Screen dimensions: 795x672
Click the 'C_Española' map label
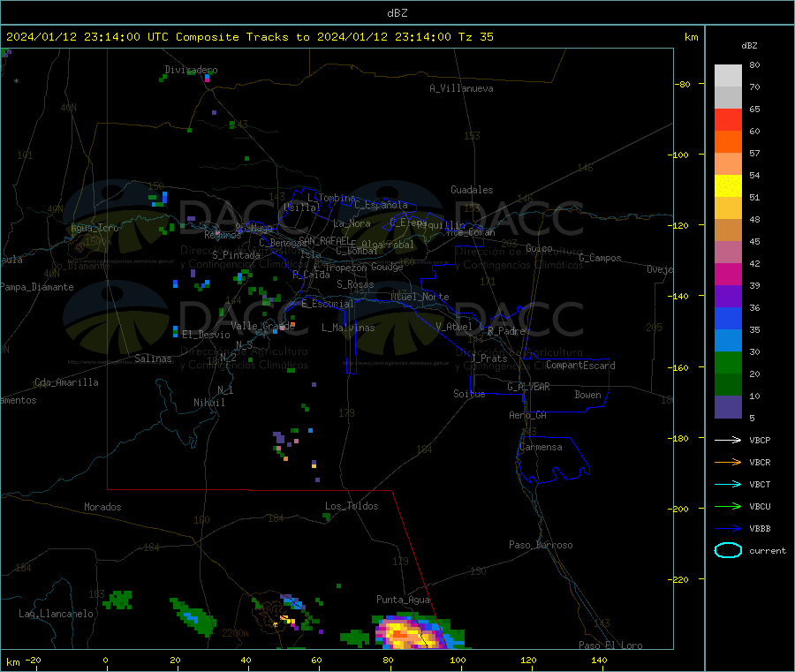pyautogui.click(x=381, y=205)
